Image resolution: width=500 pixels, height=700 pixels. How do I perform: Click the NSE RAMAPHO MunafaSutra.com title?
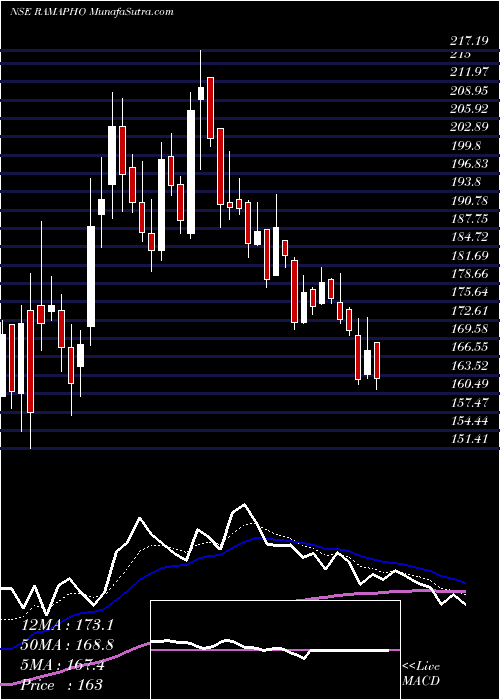click(x=91, y=12)
